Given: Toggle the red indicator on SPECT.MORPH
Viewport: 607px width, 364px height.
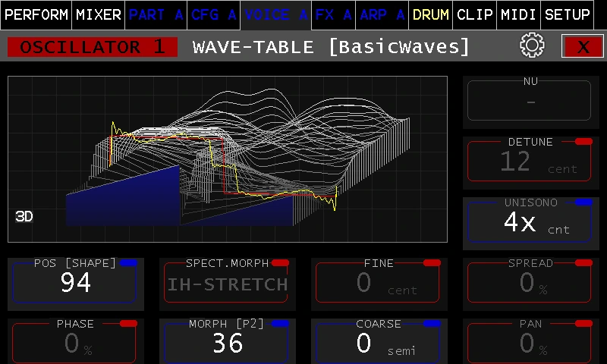Looking at the screenshot, I should click(x=280, y=263).
